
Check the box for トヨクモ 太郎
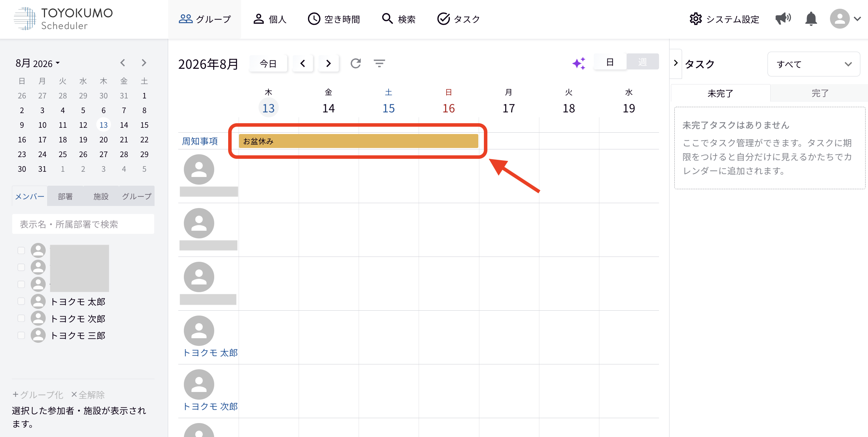(x=21, y=301)
